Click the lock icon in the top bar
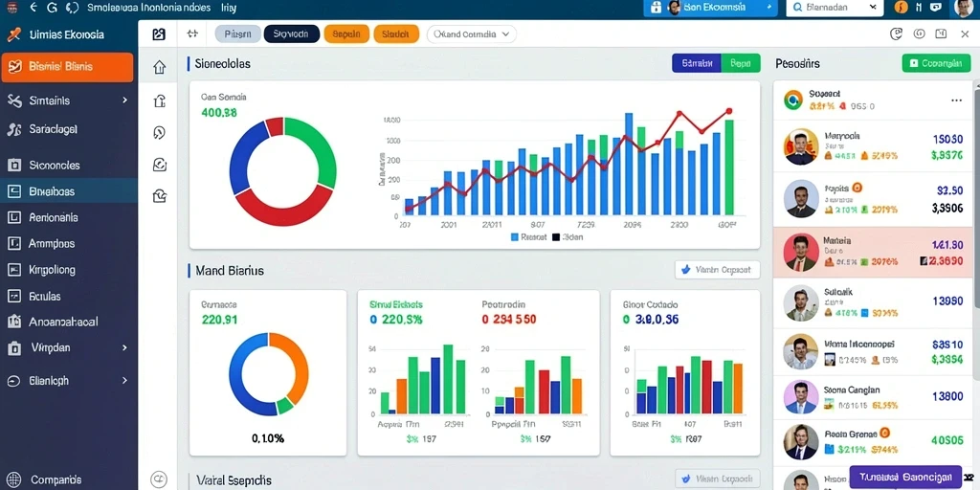980x490 pixels. [x=655, y=8]
